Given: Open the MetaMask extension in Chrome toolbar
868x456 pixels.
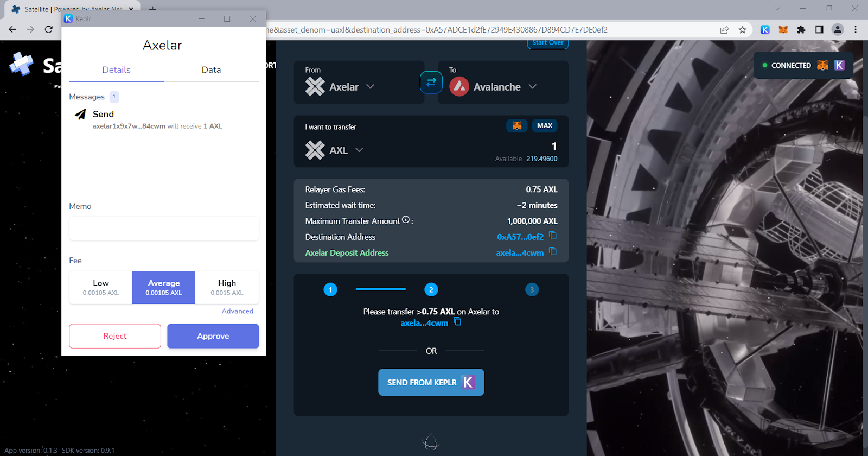Looking at the screenshot, I should click(783, 30).
